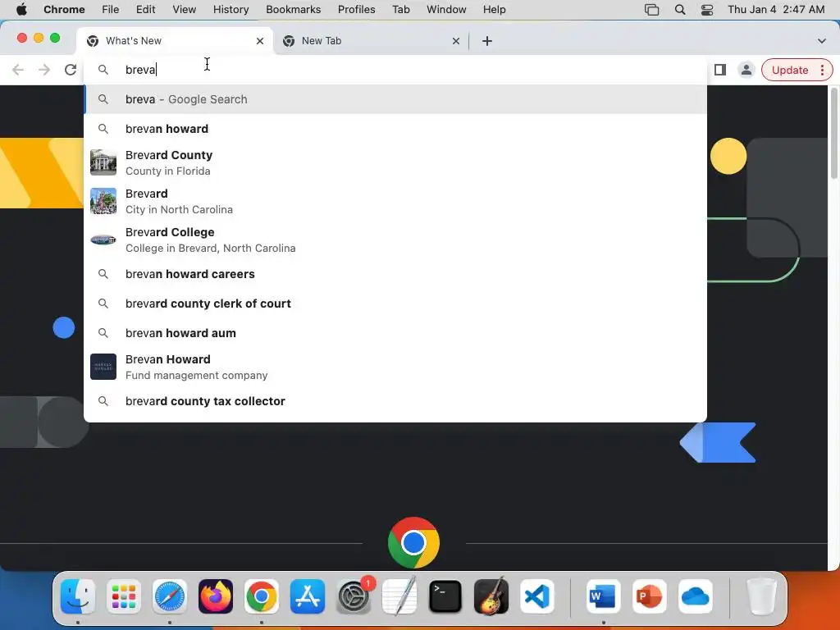Switch to the New Tab tab
840x630 pixels.
click(x=371, y=41)
